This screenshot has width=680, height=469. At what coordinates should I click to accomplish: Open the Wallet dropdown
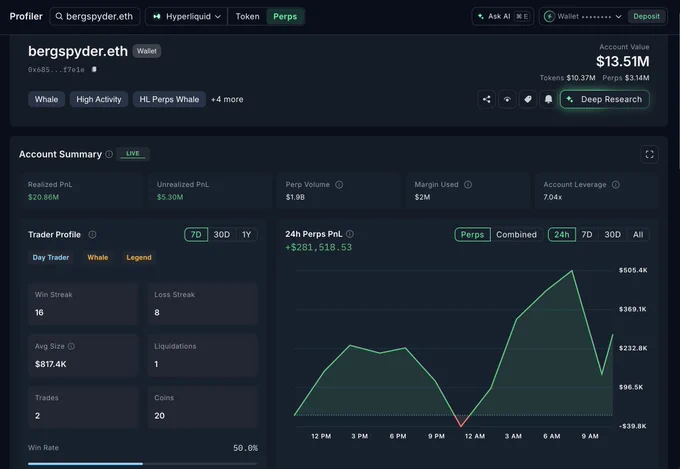point(584,16)
